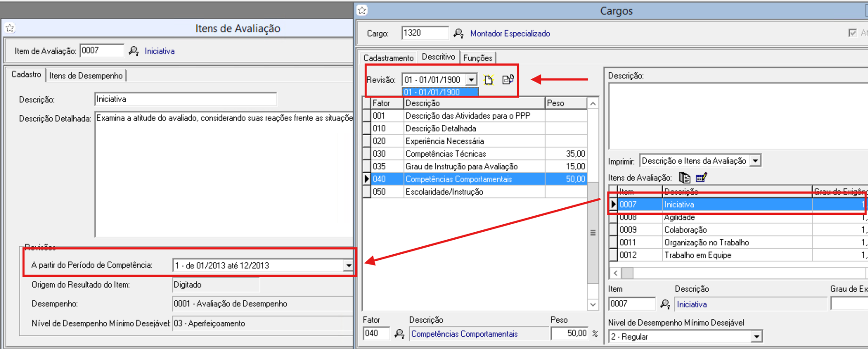Click the search icon next to Cargo field
The width and height of the screenshot is (868, 349).
pyautogui.click(x=458, y=33)
